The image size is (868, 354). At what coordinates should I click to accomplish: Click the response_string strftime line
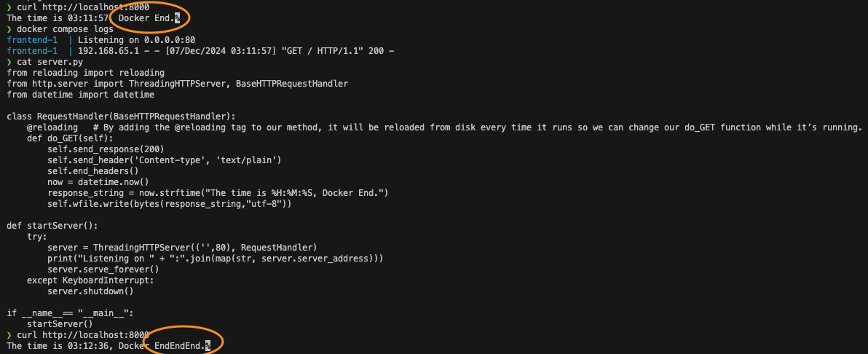(218, 193)
